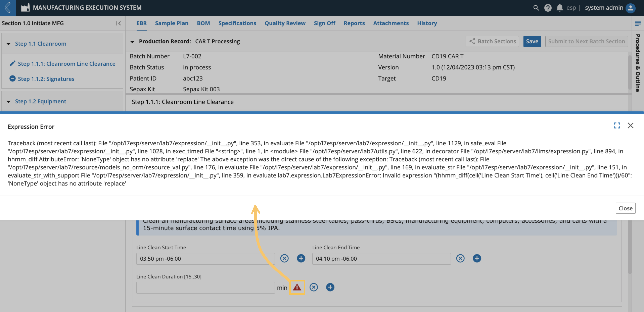This screenshot has height=312, width=644.
Task: Open search with the magnifier icon
Action: [536, 8]
